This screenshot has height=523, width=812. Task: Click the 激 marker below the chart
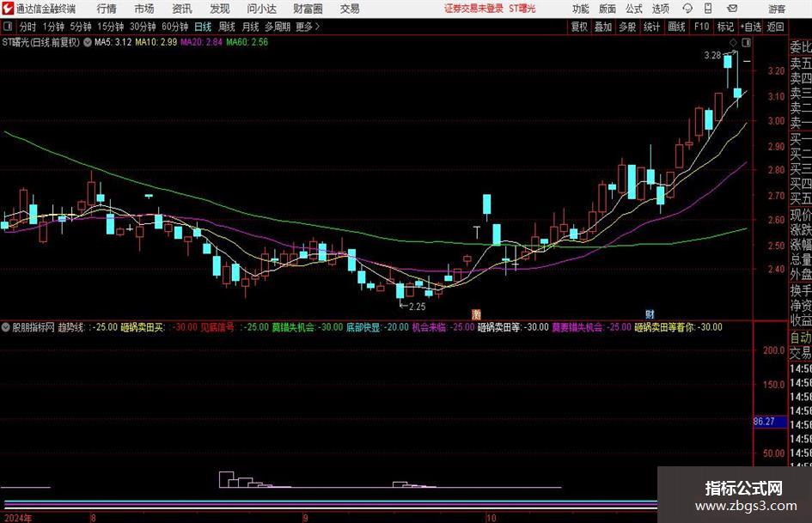pyautogui.click(x=476, y=314)
